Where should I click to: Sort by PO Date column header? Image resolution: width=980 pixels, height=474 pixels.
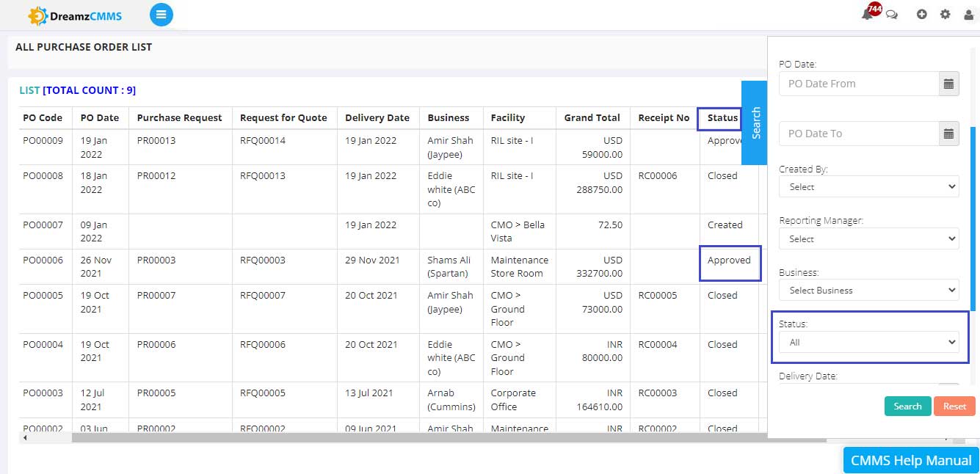click(x=100, y=117)
